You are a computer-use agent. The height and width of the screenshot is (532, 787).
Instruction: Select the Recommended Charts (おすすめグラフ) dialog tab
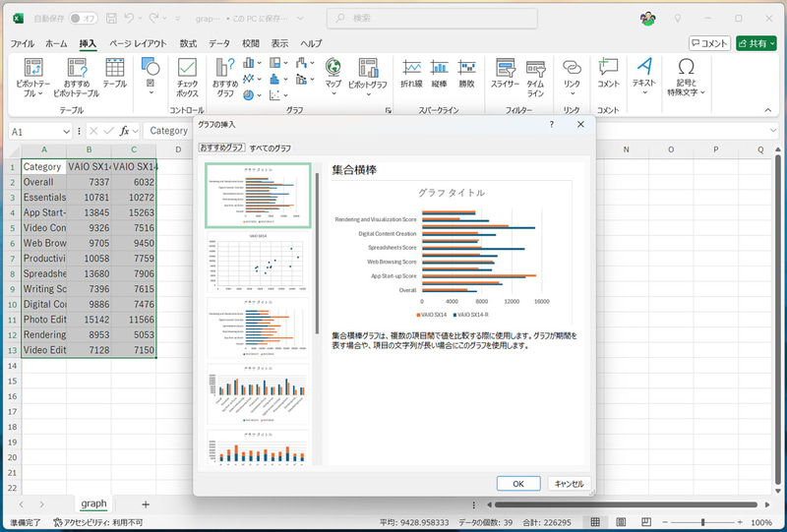click(221, 148)
